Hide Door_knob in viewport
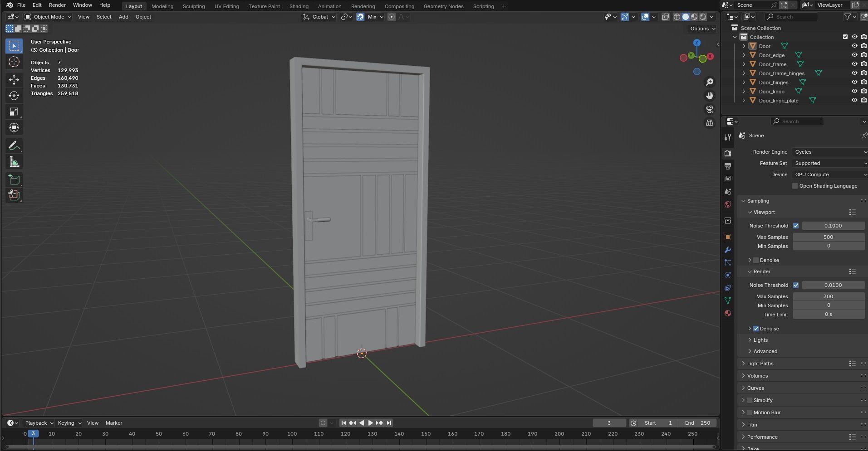 click(854, 91)
